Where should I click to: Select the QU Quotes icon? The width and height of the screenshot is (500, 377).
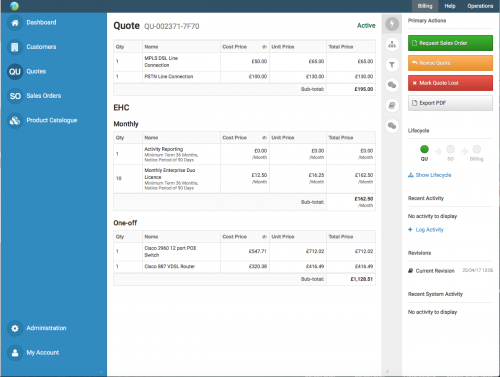15,72
